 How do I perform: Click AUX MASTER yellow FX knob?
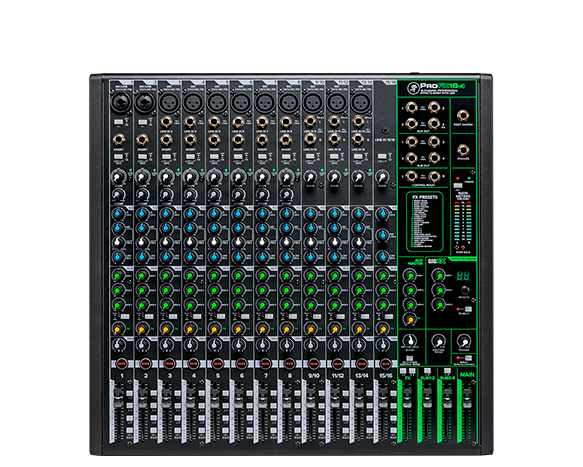pyautogui.click(x=410, y=319)
